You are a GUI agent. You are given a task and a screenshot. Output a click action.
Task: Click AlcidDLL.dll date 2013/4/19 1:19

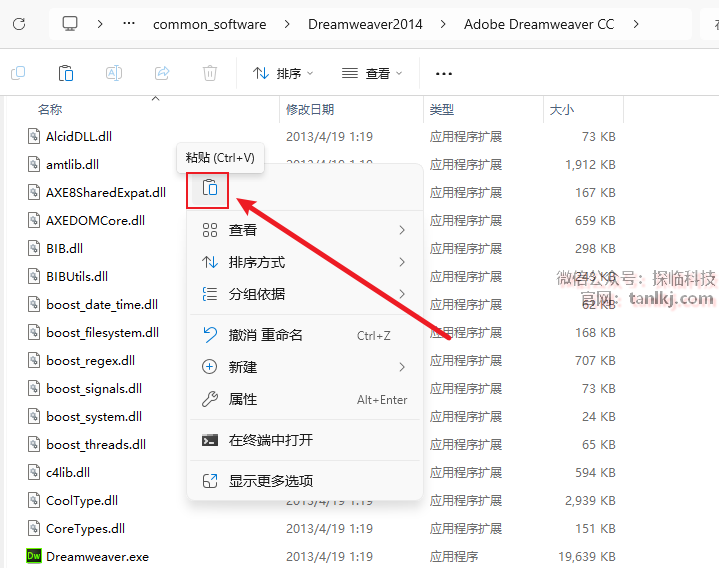[x=329, y=136]
